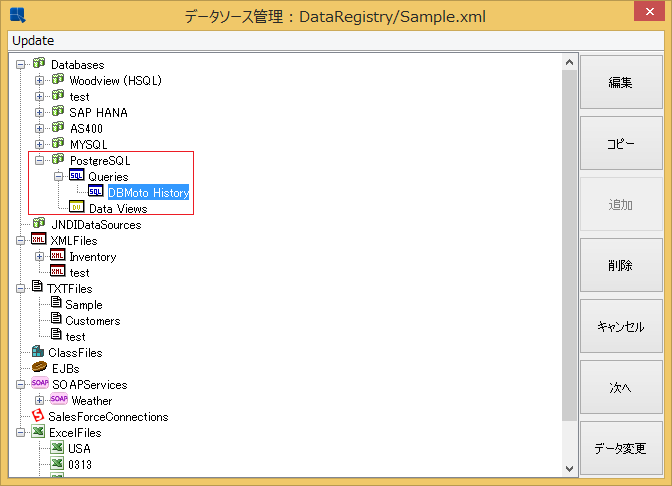This screenshot has height=486, width=672.
Task: Click the AS400 database icon
Action: [58, 127]
